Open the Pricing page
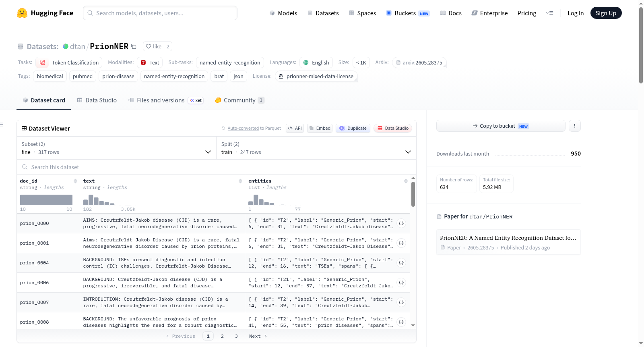Image resolution: width=644 pixels, height=347 pixels. click(x=527, y=13)
